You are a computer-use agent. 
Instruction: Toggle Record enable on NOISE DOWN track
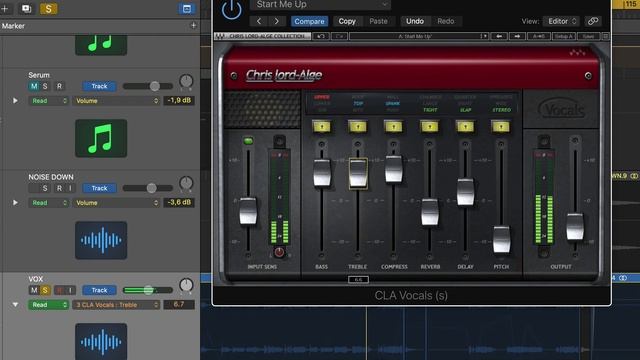click(59, 188)
